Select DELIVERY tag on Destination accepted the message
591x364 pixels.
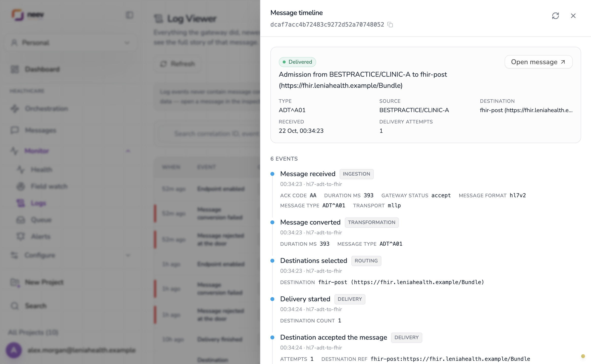click(x=407, y=337)
